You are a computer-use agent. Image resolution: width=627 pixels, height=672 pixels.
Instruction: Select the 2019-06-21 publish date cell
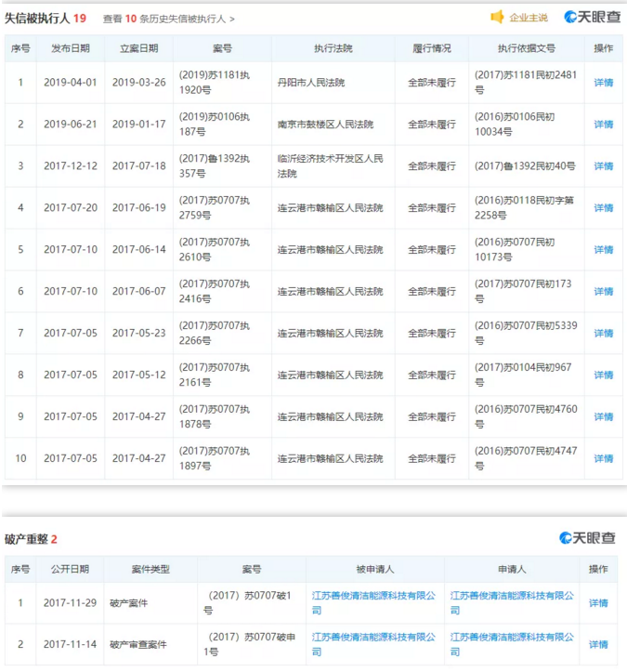click(x=71, y=125)
